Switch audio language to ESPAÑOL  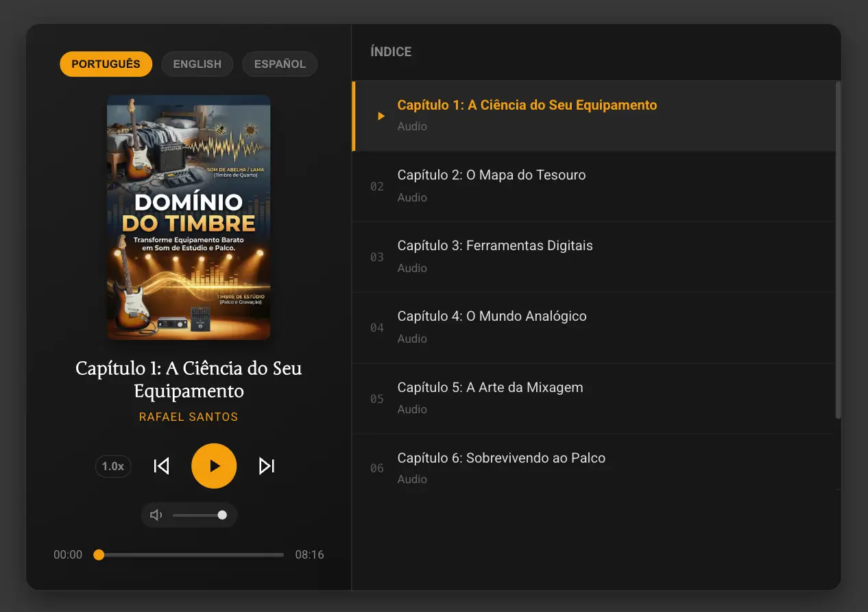coord(280,64)
